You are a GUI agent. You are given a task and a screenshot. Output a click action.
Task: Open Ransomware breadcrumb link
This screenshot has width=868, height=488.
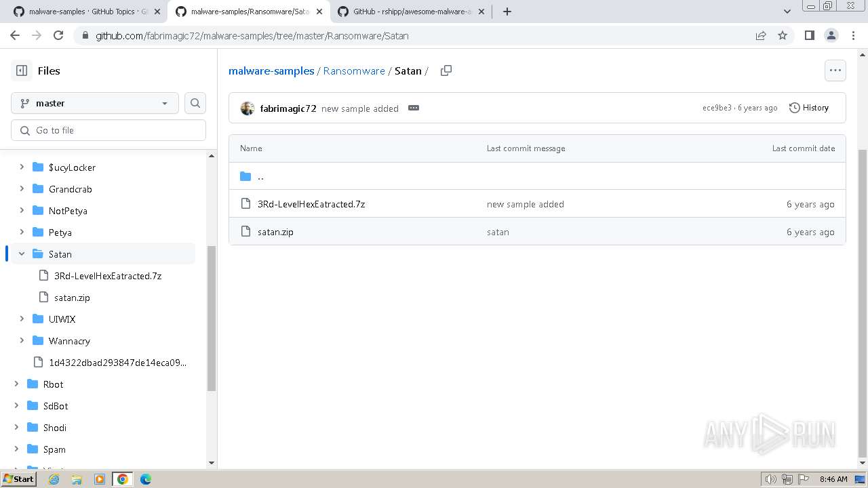pyautogui.click(x=354, y=70)
